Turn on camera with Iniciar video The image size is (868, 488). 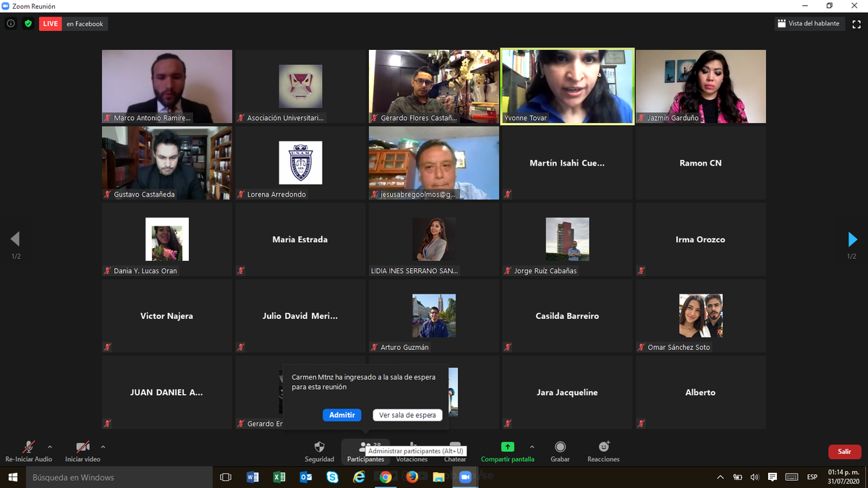(82, 452)
